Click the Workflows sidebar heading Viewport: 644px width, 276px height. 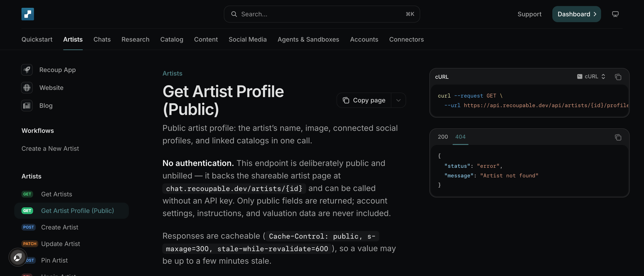coord(38,130)
